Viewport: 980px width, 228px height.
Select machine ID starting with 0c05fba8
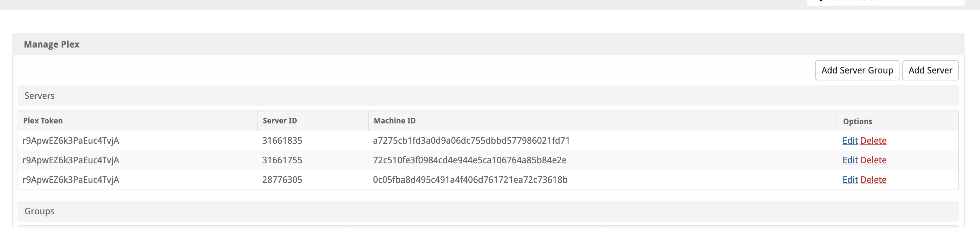[470, 180]
